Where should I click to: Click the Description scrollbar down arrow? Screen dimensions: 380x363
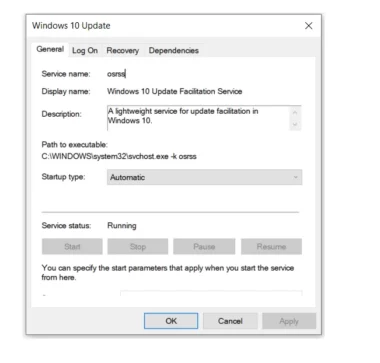295,124
